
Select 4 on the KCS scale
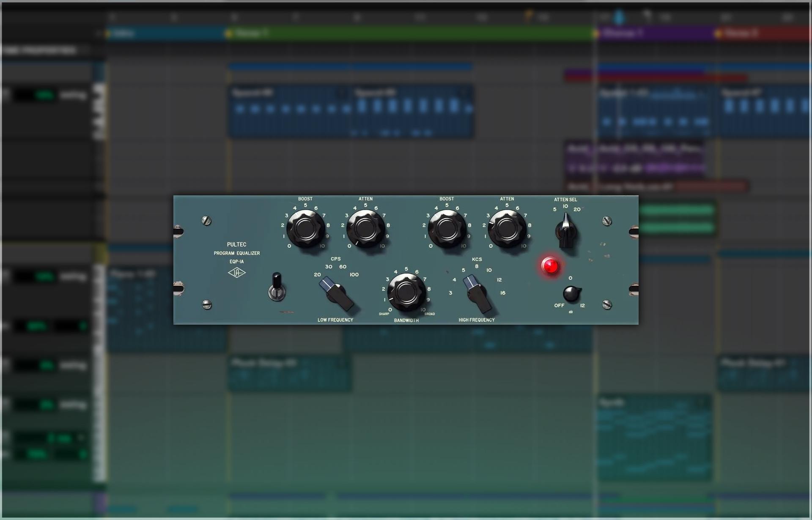pyautogui.click(x=454, y=280)
